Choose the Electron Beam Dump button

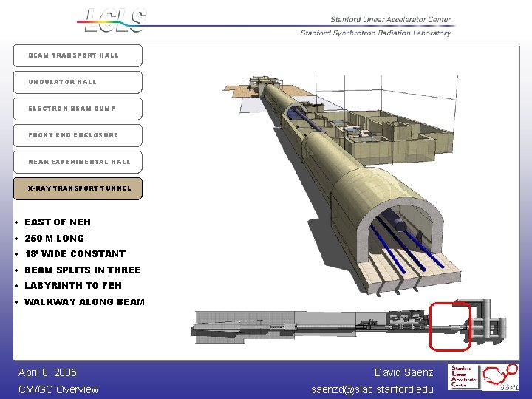[78, 109]
